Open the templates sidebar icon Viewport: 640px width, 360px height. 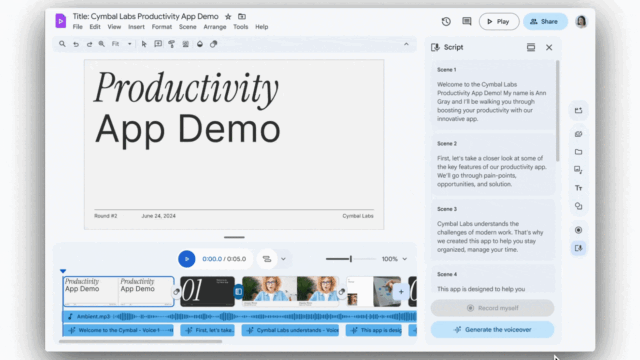tap(578, 134)
